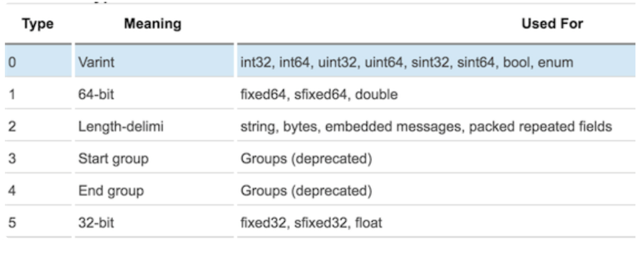Click the Length-delimi meaning cell
This screenshot has width=644, height=262.
pyautogui.click(x=121, y=127)
